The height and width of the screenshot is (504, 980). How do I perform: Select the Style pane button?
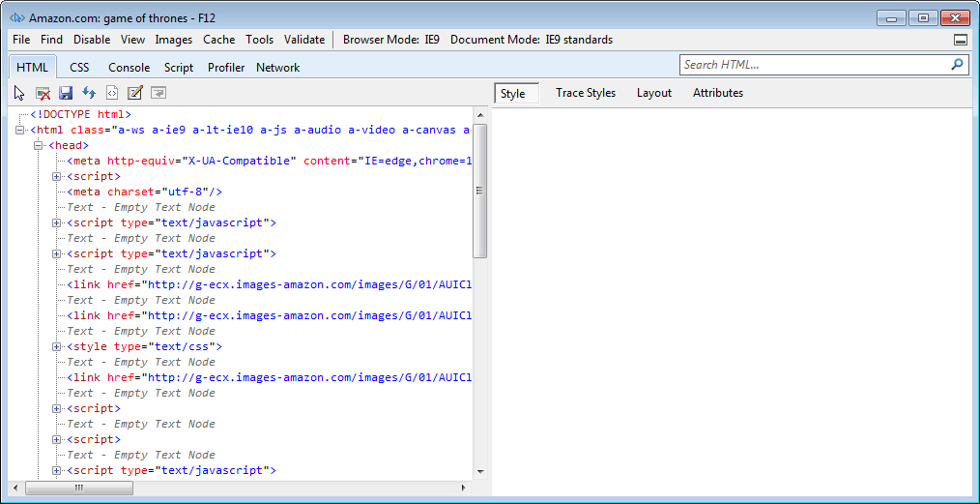point(517,94)
